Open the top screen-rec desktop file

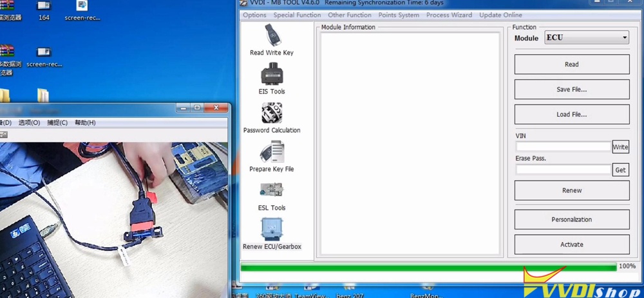click(x=82, y=11)
